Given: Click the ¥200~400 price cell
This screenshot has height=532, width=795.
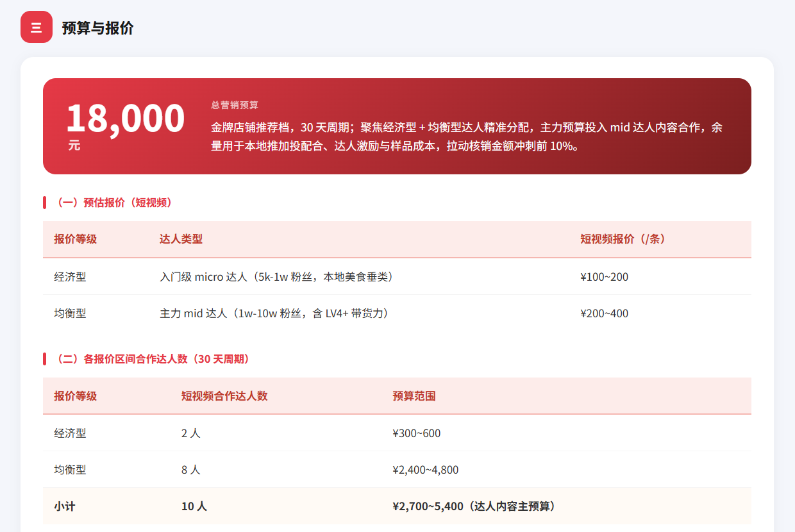Looking at the screenshot, I should pos(604,313).
